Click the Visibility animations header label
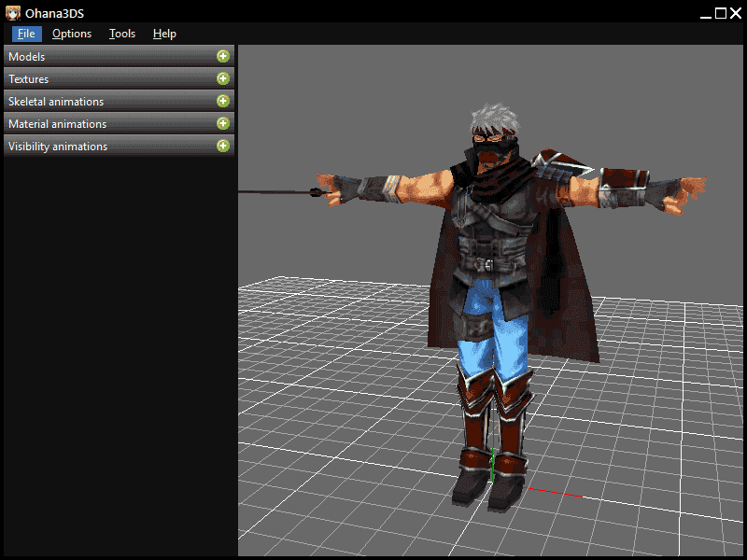 click(x=58, y=147)
